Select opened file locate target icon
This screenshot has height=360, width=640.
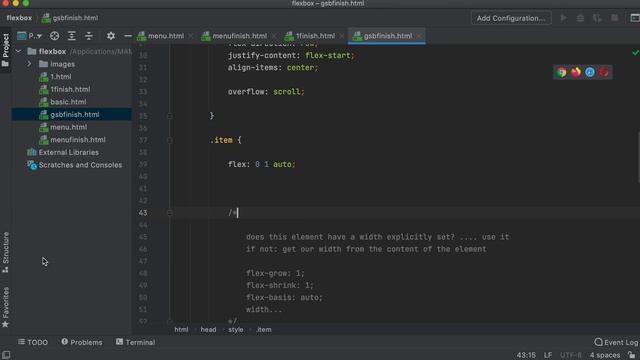54,36
